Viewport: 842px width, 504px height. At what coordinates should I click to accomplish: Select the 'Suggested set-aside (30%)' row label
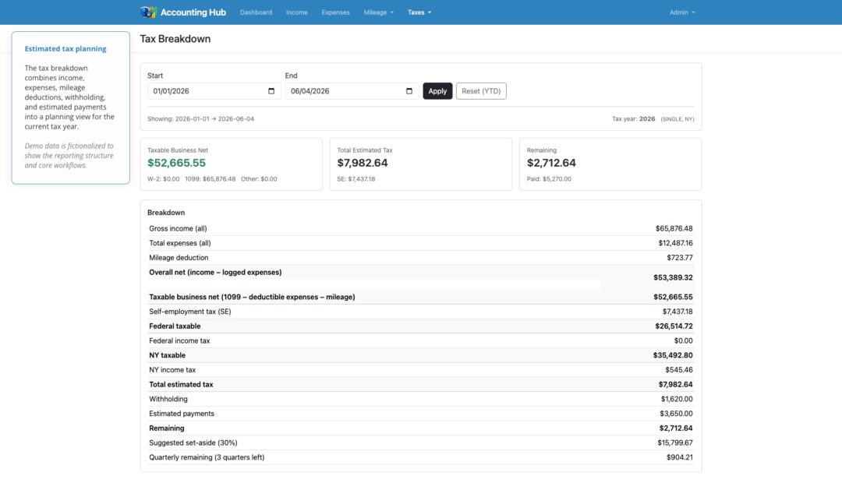(193, 442)
